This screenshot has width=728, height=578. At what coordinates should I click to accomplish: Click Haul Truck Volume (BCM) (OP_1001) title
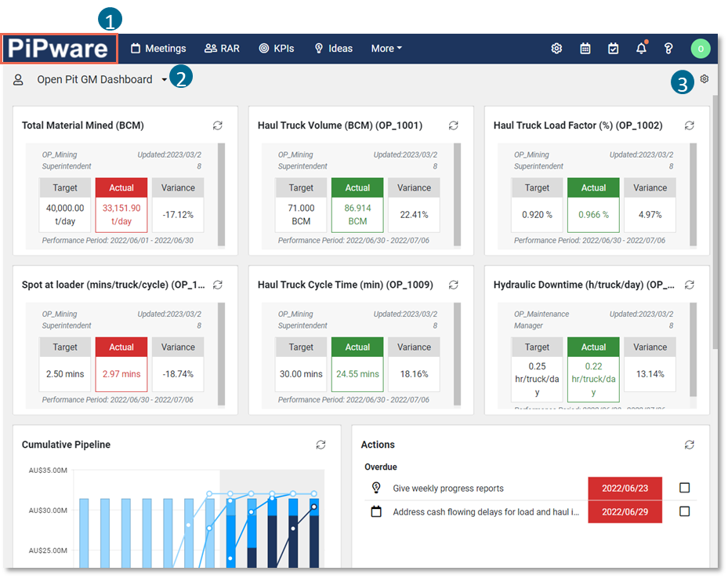340,125
